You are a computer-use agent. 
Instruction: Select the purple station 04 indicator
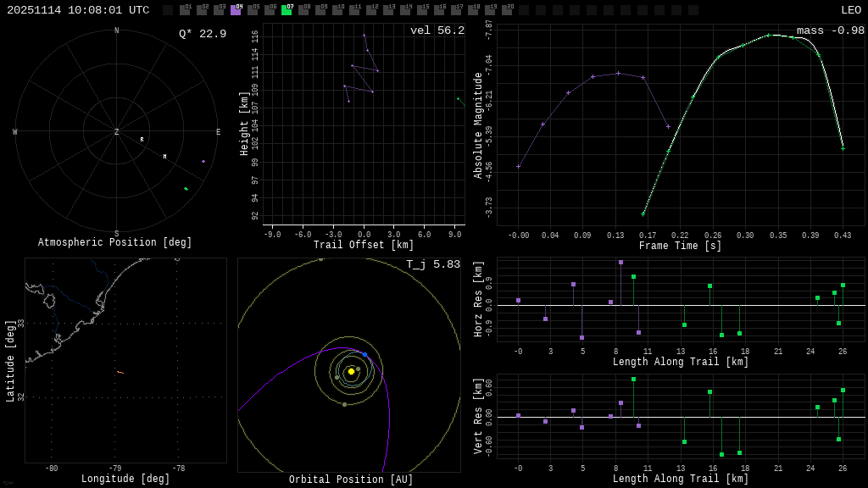click(x=236, y=10)
